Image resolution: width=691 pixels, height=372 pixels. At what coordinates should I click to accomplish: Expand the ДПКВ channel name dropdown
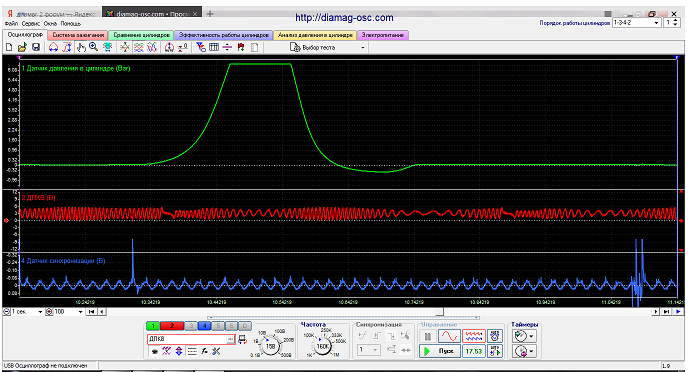pyautogui.click(x=230, y=339)
